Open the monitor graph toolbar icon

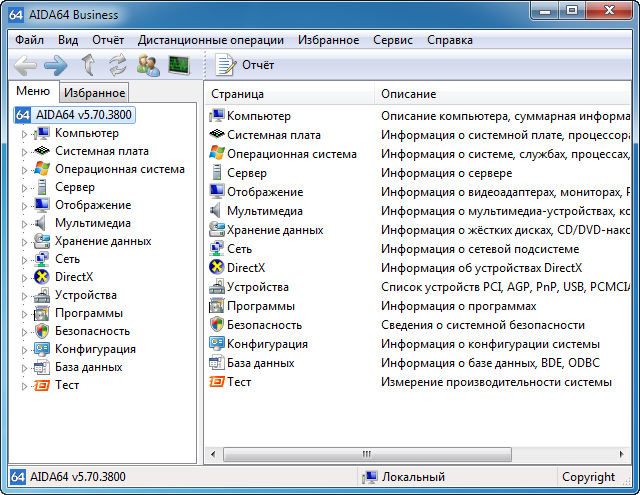click(x=178, y=65)
